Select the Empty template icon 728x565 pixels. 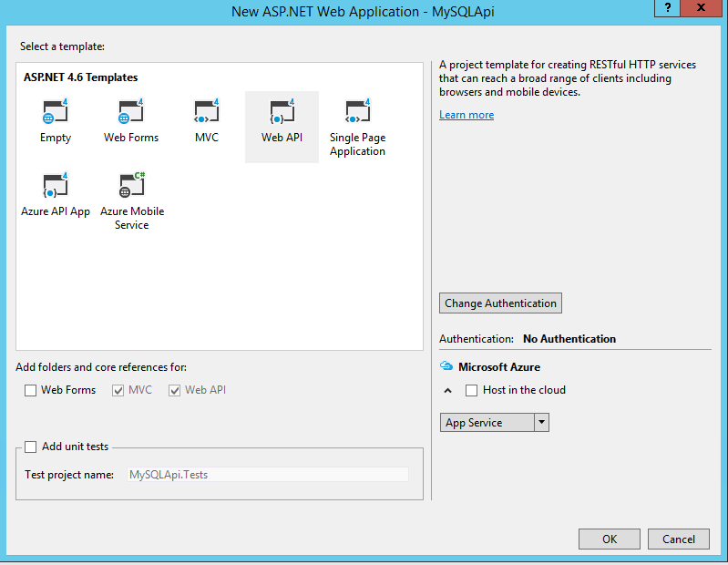pos(55,113)
